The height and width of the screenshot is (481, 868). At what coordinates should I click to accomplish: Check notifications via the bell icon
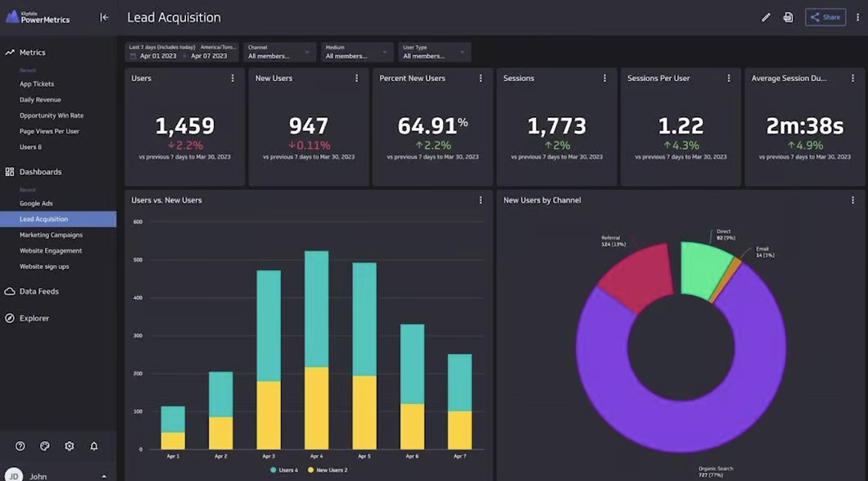point(93,446)
